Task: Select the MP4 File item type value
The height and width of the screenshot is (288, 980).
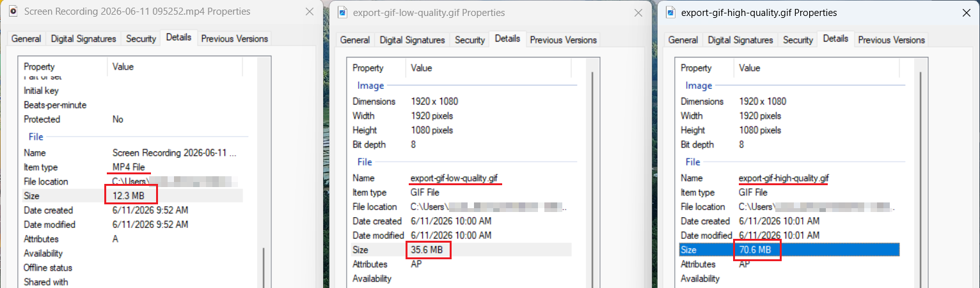Action: (x=129, y=167)
